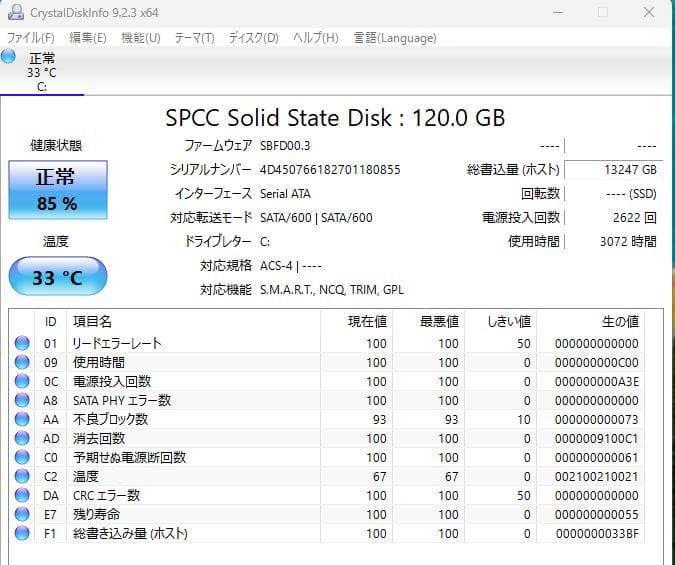Click the serial number 4D450766182701180855
Image resolution: width=675 pixels, height=565 pixels.
click(x=330, y=170)
